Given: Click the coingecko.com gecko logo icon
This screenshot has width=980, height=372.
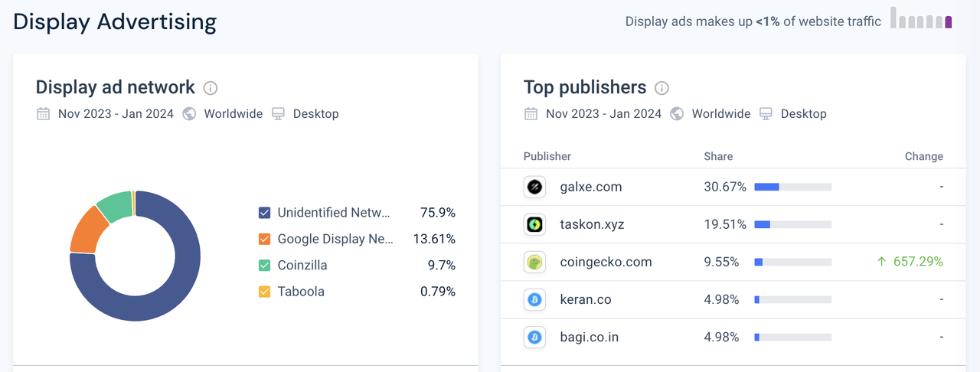Looking at the screenshot, I should pos(534,262).
